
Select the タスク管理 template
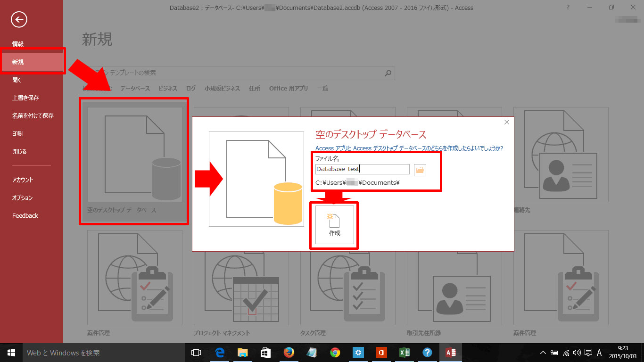tap(347, 284)
